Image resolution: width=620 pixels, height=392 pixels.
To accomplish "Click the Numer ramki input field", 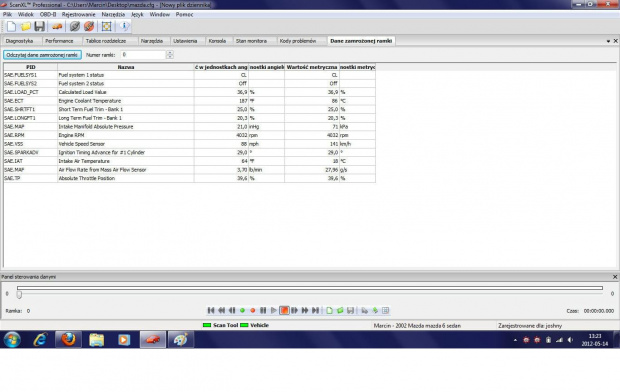I will [x=143, y=55].
